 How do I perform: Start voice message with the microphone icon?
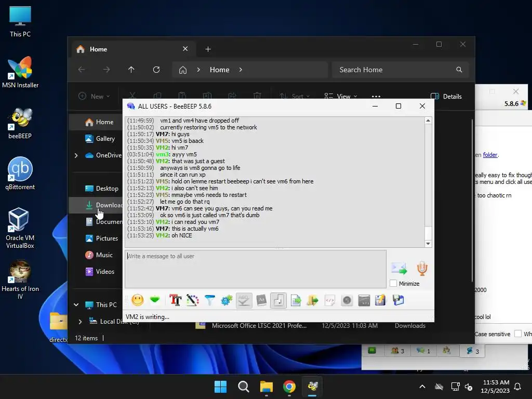(422, 269)
